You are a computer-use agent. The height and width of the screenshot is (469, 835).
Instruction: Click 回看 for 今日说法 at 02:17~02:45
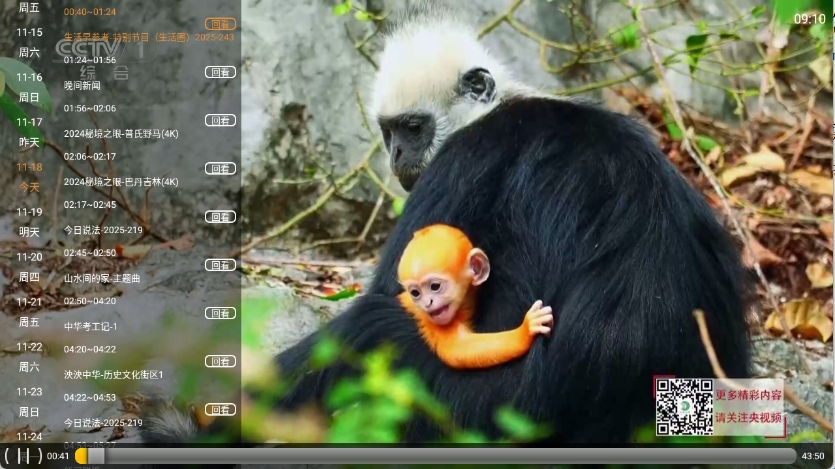point(220,216)
